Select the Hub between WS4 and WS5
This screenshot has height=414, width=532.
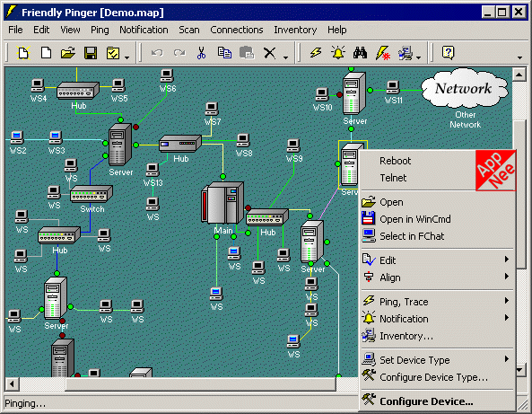(x=78, y=91)
